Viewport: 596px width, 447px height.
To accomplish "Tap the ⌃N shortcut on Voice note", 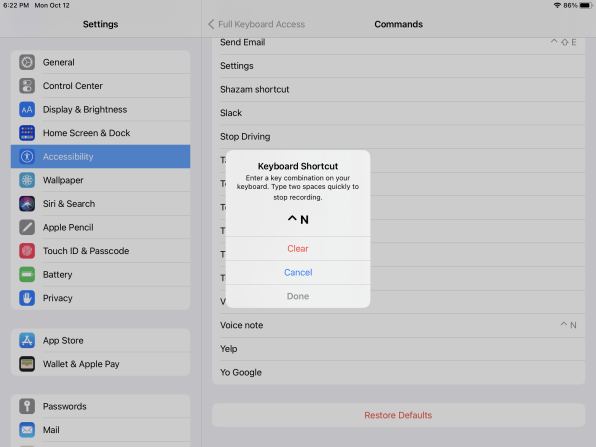I will coord(568,325).
